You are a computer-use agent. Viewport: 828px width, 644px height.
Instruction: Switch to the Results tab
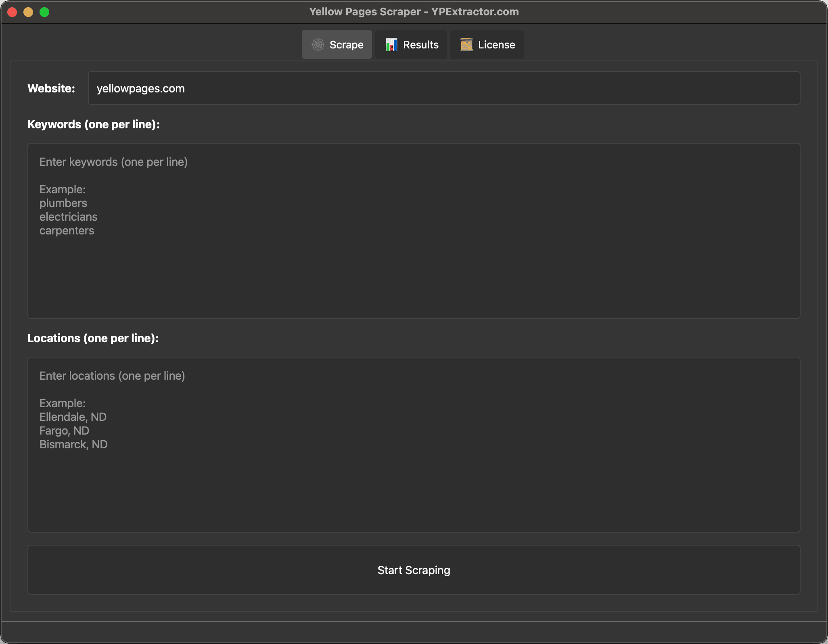click(x=411, y=44)
